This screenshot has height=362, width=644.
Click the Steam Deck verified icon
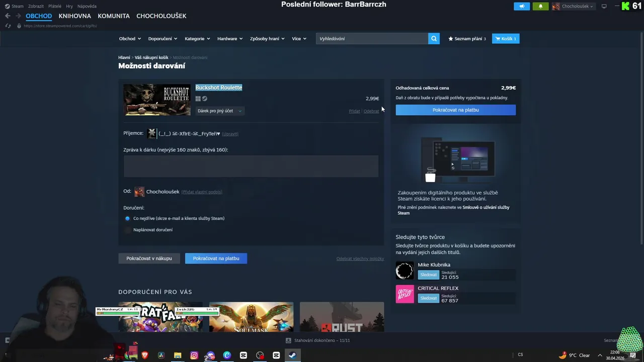tap(205, 99)
